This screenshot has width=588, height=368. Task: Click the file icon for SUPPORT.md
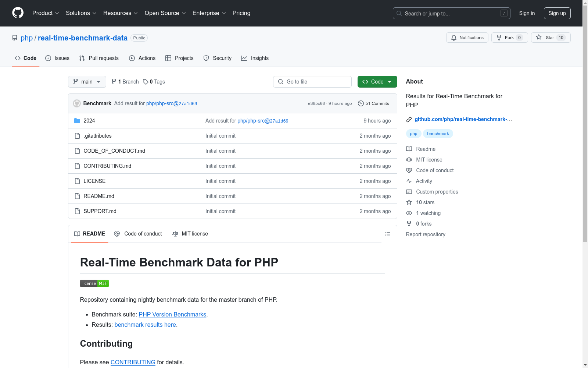tap(77, 211)
